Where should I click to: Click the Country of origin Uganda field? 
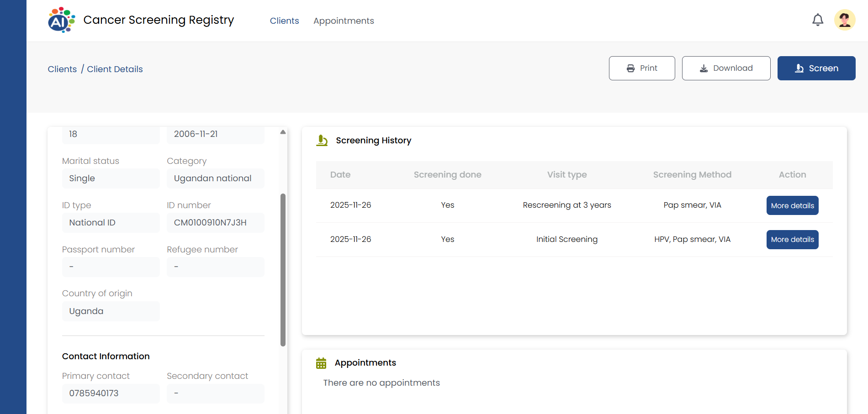[111, 311]
